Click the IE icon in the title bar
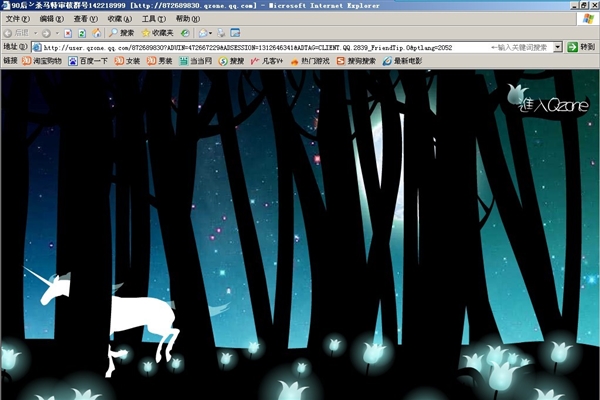 [x=6, y=5]
